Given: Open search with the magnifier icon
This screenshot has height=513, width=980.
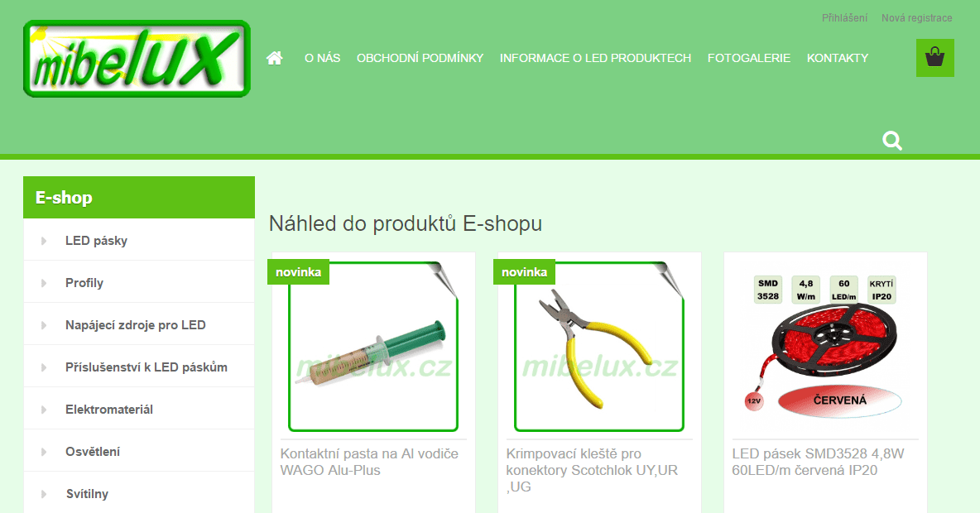Looking at the screenshot, I should click(x=892, y=141).
